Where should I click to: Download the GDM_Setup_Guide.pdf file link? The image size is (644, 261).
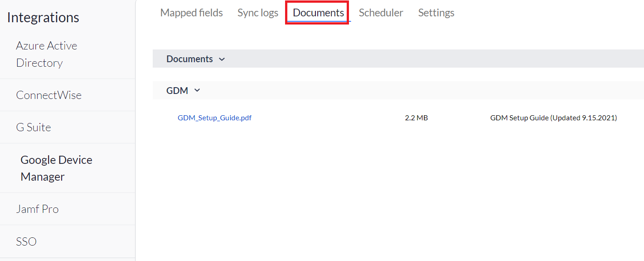[x=214, y=118]
